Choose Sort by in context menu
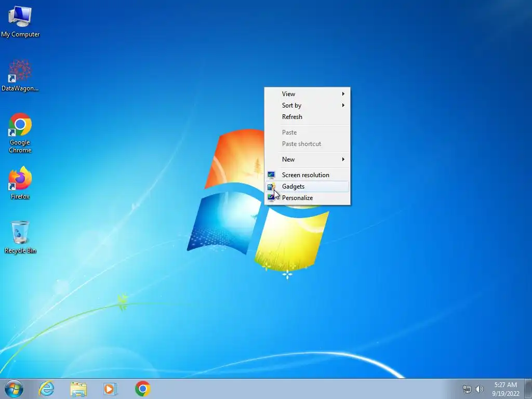 click(308, 105)
